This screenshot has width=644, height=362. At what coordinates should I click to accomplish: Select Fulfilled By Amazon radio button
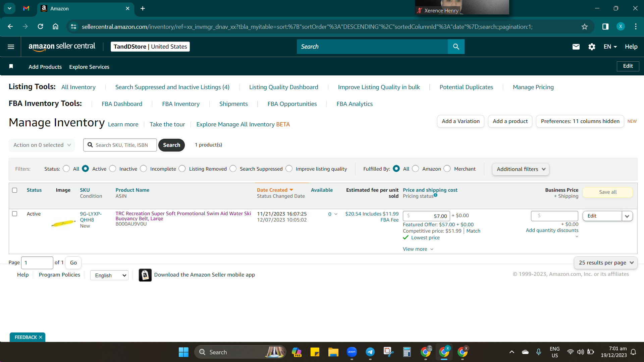[x=416, y=169]
